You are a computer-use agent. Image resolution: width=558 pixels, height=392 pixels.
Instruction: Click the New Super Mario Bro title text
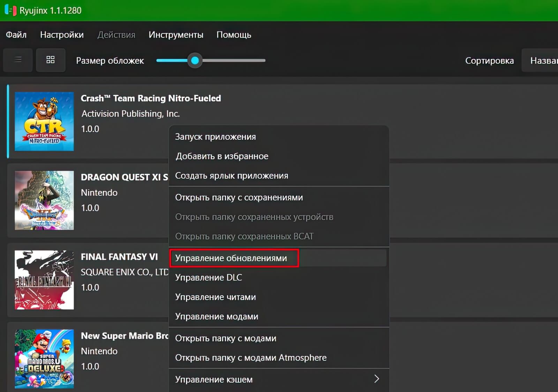click(x=125, y=336)
